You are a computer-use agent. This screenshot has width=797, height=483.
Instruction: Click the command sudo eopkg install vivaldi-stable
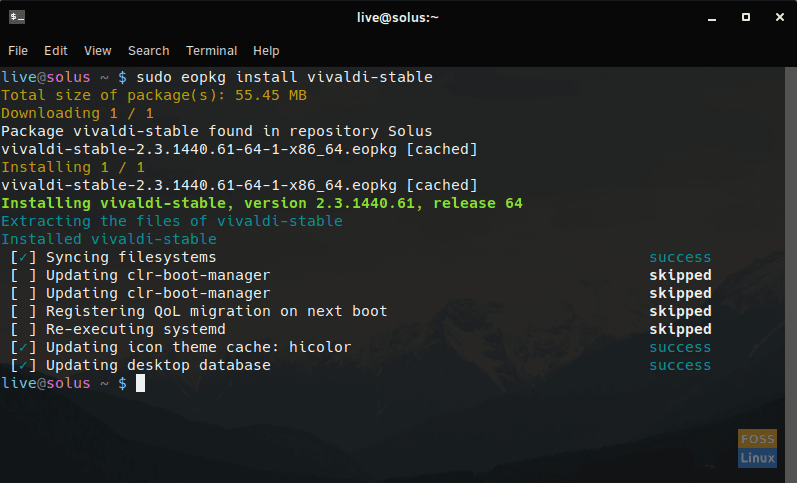[x=285, y=77]
